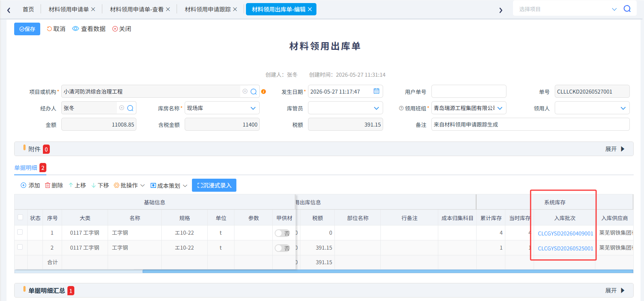Screen dimensions: 644x301
Task: Click the horizontal scrollbar under the table
Action: tap(388, 271)
